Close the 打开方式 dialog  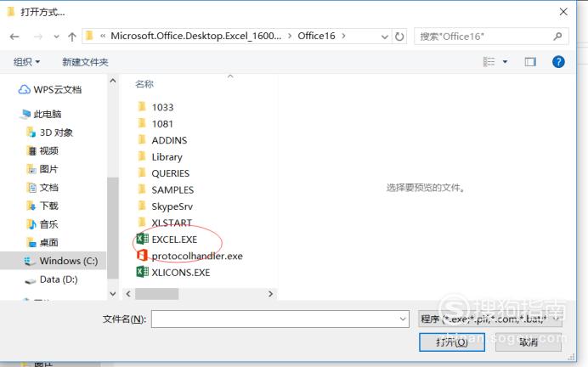point(563,12)
